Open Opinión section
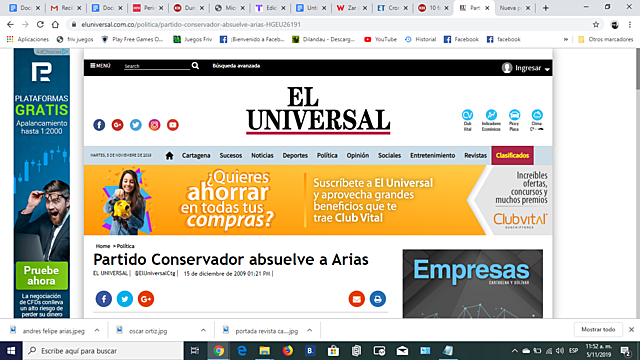 click(358, 156)
